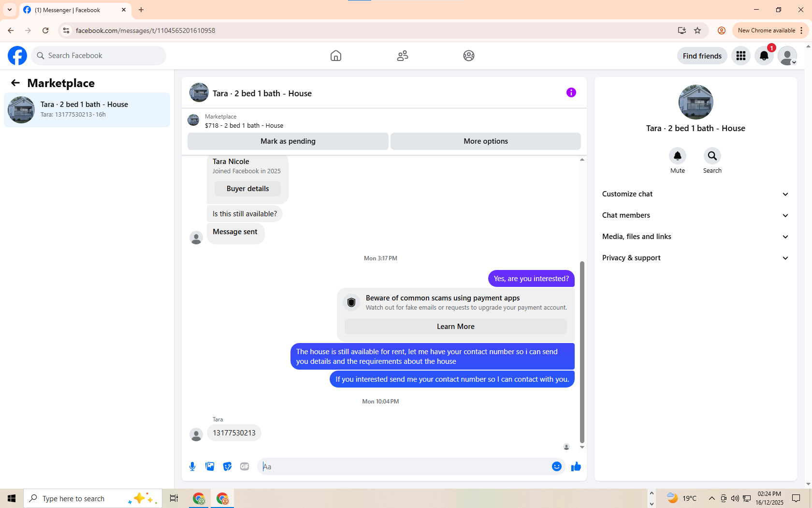Search within the conversation
Viewport: 812px width, 508px height.
coord(712,156)
